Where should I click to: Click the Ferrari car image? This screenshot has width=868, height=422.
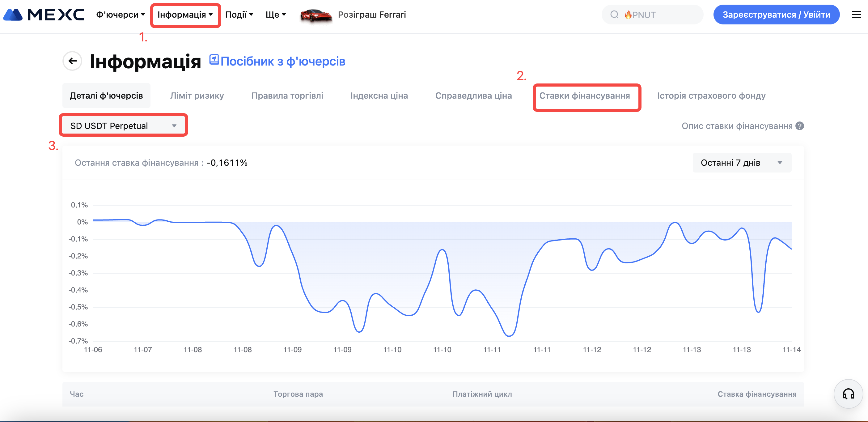(x=316, y=15)
